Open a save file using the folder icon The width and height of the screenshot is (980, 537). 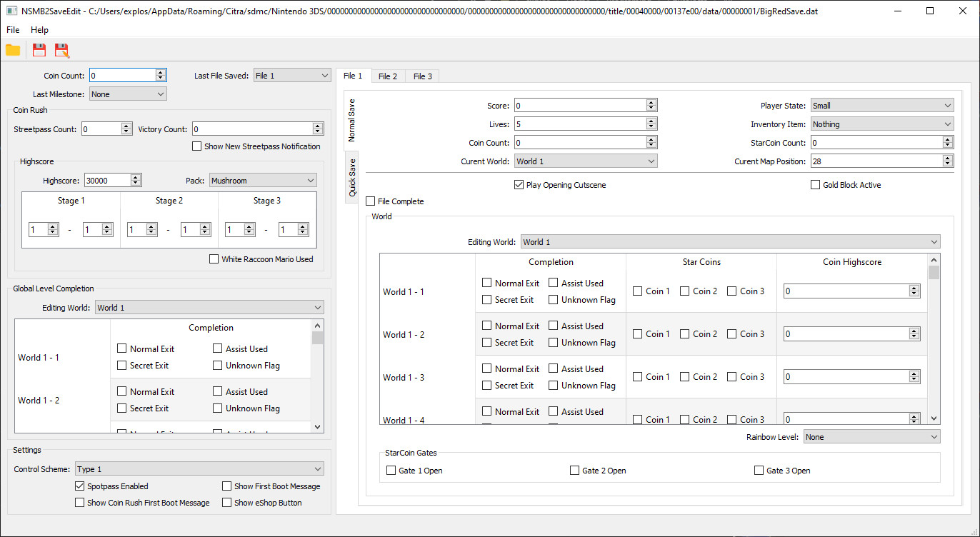click(x=13, y=50)
